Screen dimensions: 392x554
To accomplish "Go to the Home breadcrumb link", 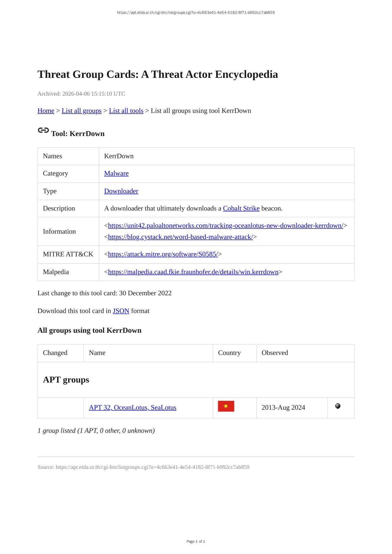I will [46, 111].
